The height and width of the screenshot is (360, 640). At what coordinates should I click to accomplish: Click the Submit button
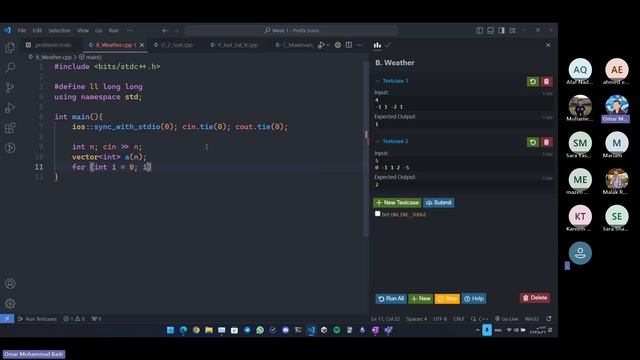[x=439, y=202]
